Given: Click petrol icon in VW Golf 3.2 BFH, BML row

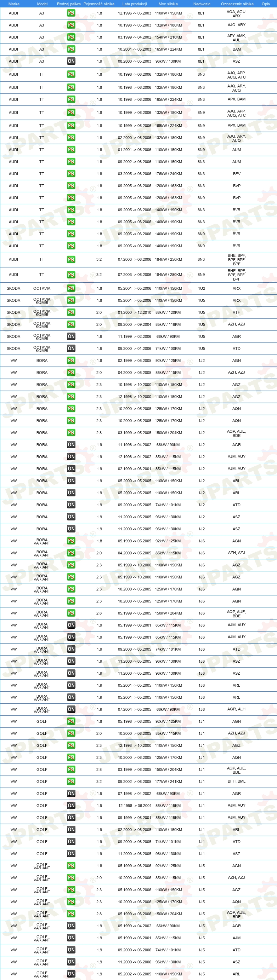Looking at the screenshot, I should coord(71,782).
